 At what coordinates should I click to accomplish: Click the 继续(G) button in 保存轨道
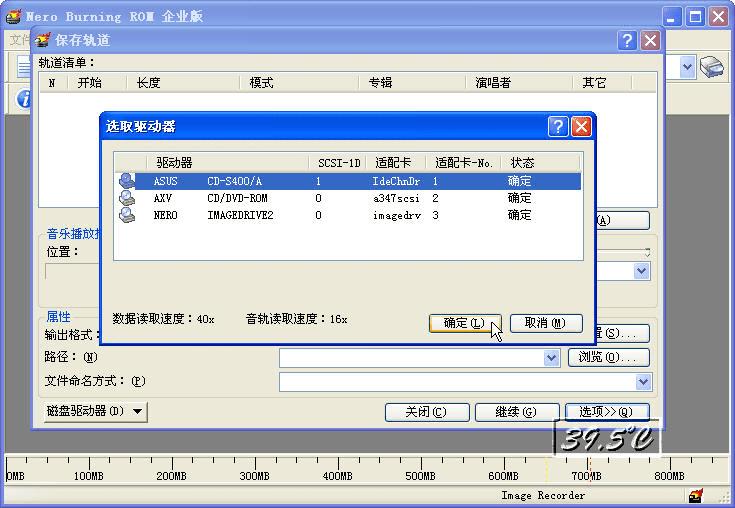tap(517, 412)
